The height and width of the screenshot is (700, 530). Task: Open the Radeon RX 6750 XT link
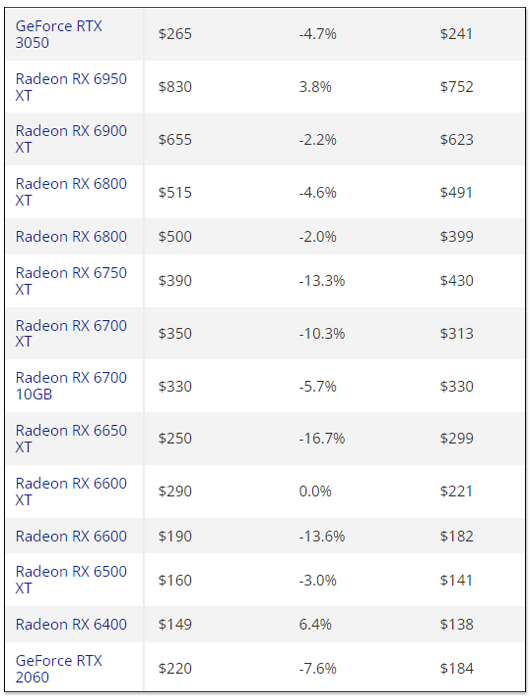tap(71, 281)
